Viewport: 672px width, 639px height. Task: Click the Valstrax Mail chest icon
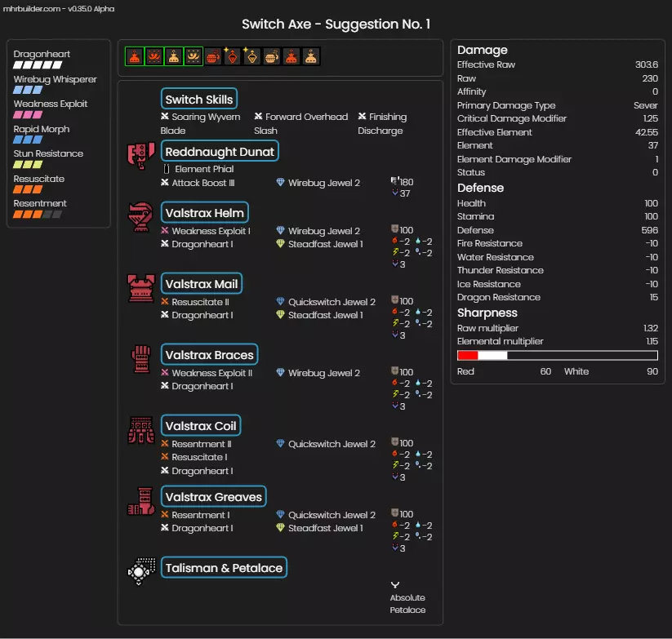click(141, 288)
